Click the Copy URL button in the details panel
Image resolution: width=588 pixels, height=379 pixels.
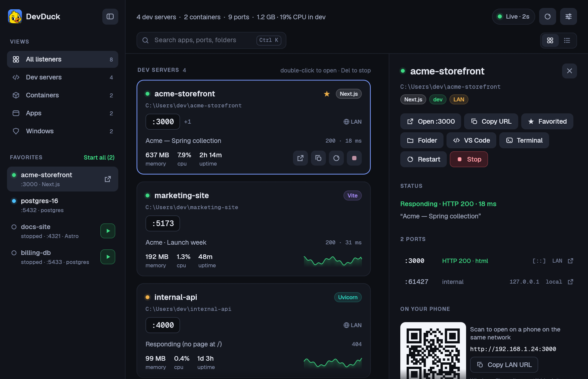point(491,121)
